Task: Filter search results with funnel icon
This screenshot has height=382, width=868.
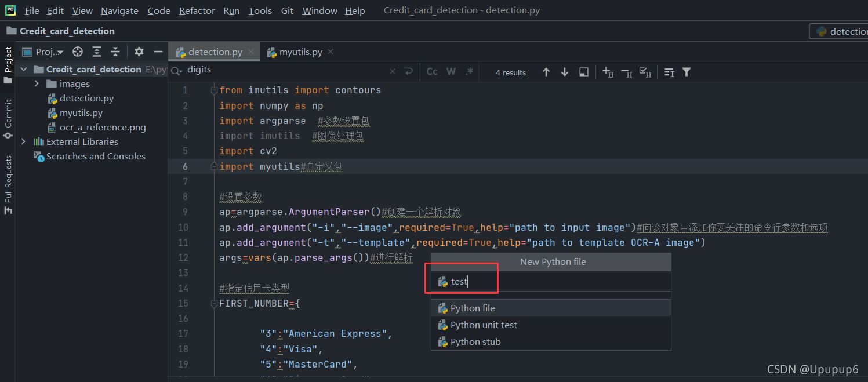Action: (687, 72)
